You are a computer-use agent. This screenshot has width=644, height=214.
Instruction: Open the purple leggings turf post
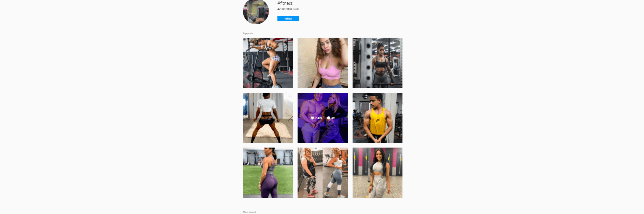tap(268, 173)
